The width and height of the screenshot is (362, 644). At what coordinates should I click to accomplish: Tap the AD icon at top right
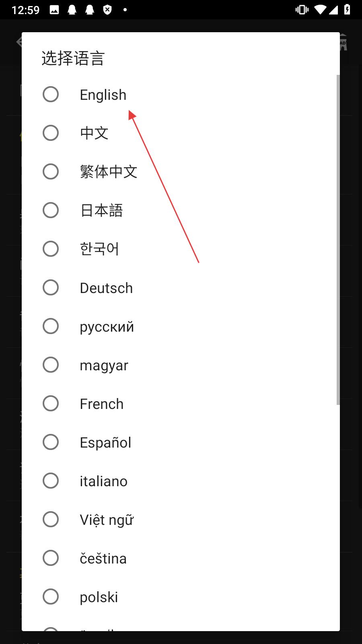343,43
